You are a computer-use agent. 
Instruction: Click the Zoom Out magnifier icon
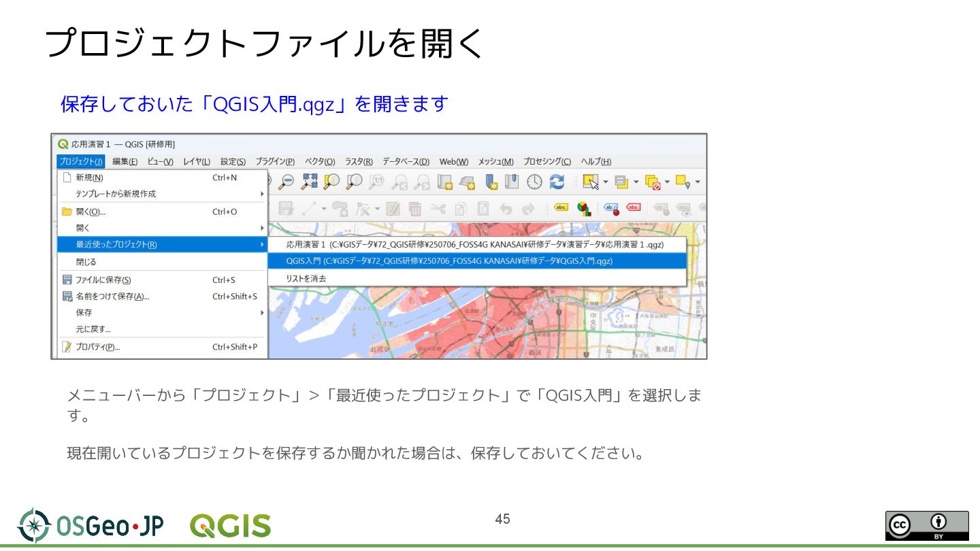(287, 182)
